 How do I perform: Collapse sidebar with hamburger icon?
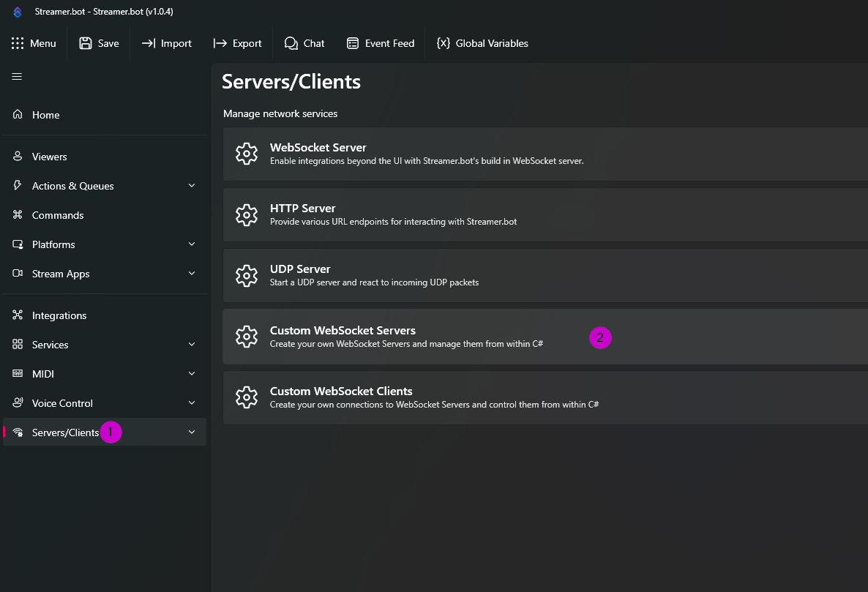coord(17,76)
